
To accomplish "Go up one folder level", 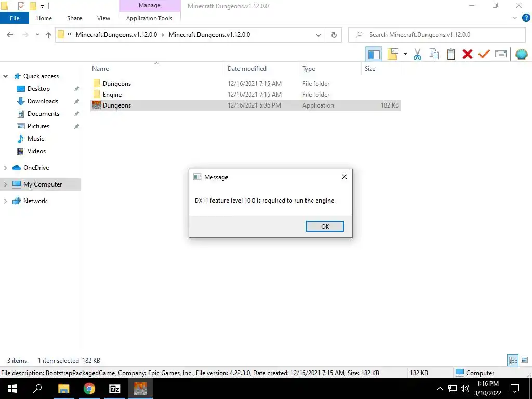I will tap(48, 35).
